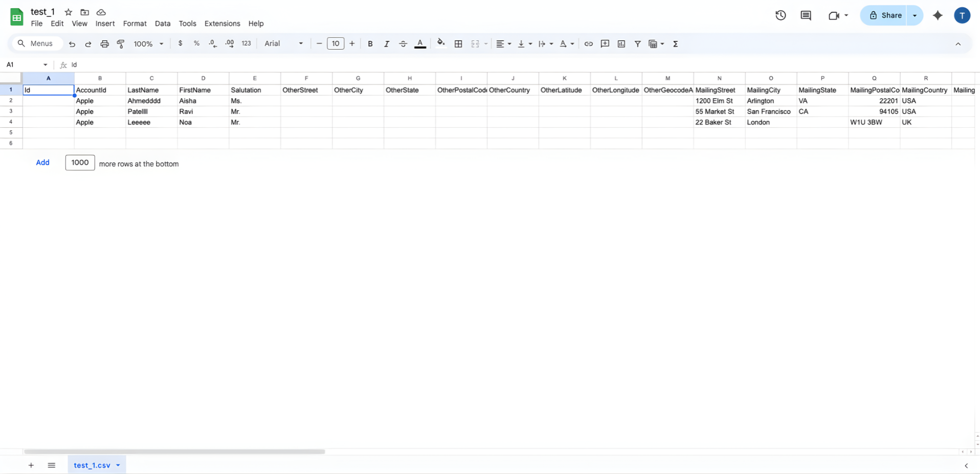Image resolution: width=980 pixels, height=474 pixels.
Task: Open version history icon
Action: pyautogui.click(x=780, y=15)
